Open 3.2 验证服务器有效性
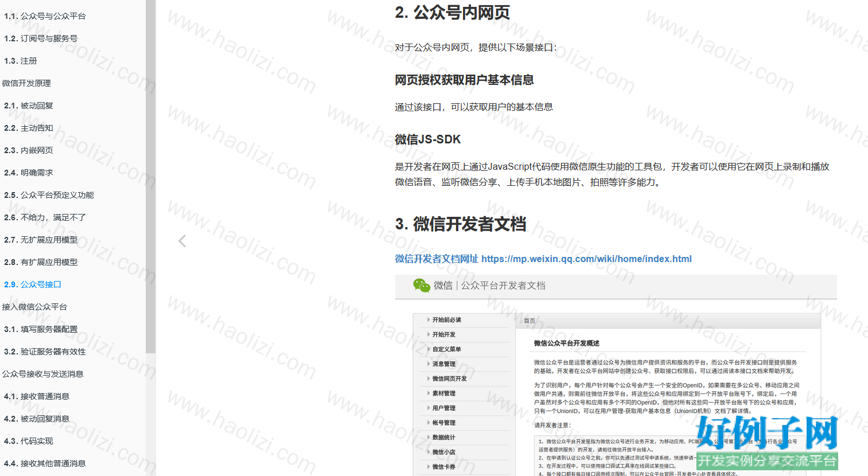868x476 pixels. pos(45,352)
